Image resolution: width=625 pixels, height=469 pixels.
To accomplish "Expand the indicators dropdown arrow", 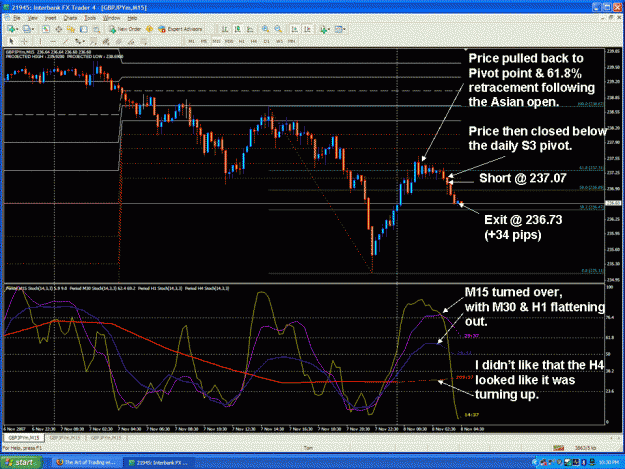I will click(x=329, y=29).
